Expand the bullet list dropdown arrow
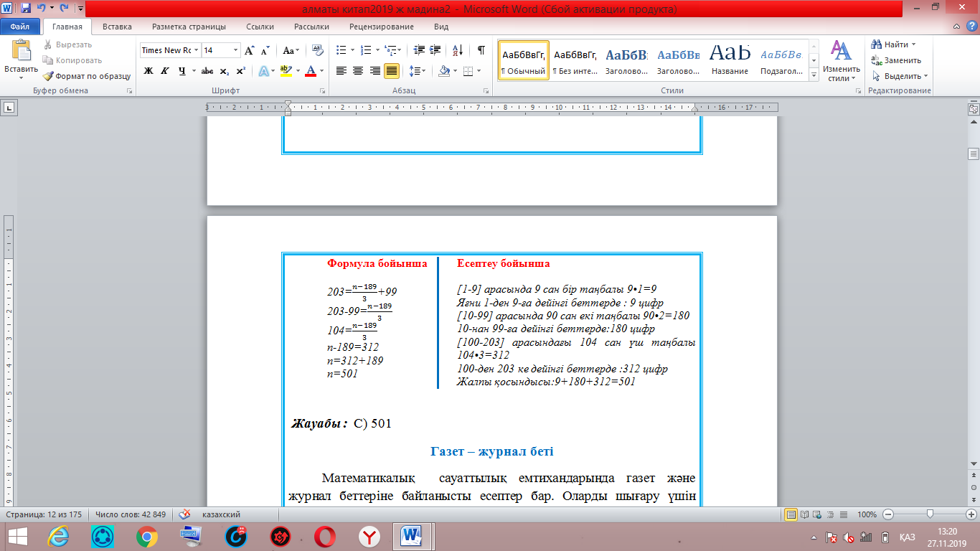Screen dimensions: 980x551 [x=352, y=50]
